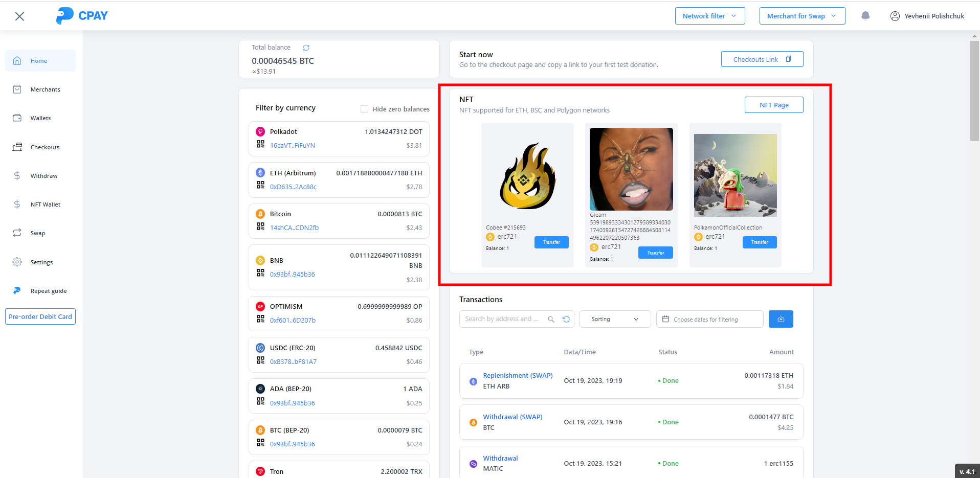This screenshot has height=478, width=980.
Task: Go to Merchants in sidebar
Action: coord(45,89)
